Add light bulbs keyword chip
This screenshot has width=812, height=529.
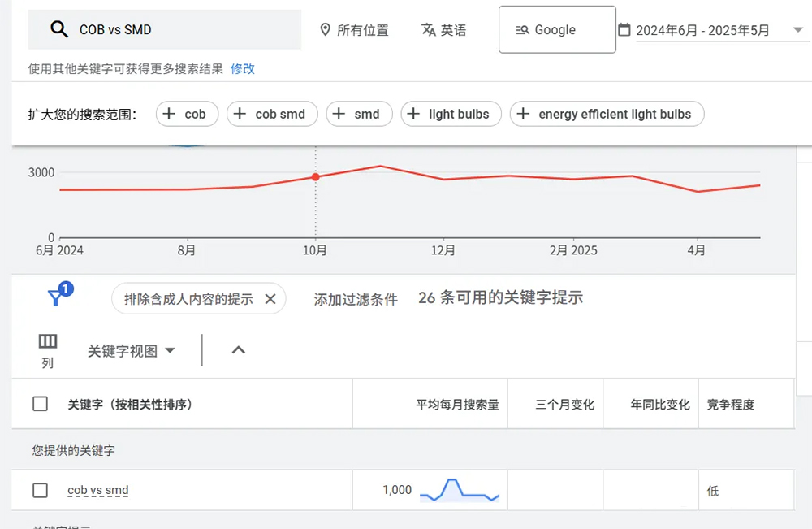click(451, 114)
